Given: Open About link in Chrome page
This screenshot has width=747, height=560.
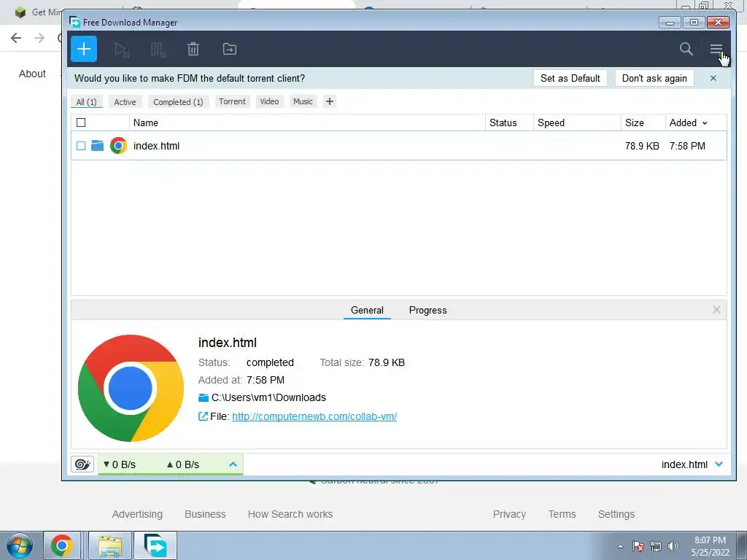Looking at the screenshot, I should (32, 74).
